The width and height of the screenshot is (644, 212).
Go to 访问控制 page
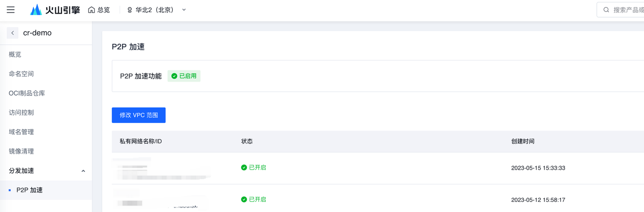pyautogui.click(x=21, y=112)
